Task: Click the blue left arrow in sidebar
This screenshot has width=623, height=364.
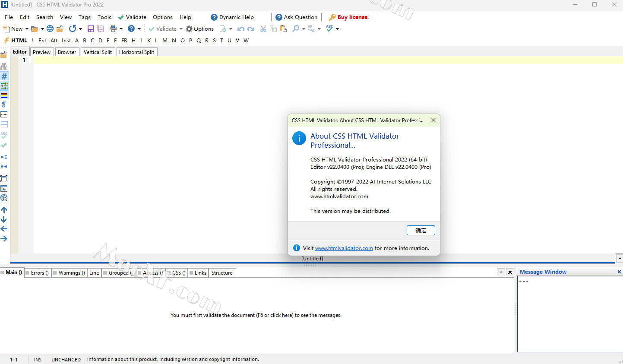Action: click(x=4, y=229)
